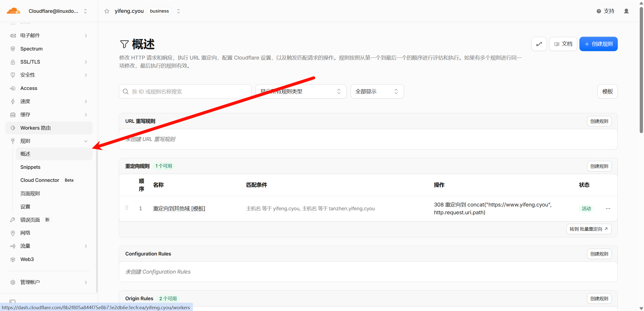Image resolution: width=644 pixels, height=311 pixels.
Task: Click the security shield icon
Action: (13, 75)
